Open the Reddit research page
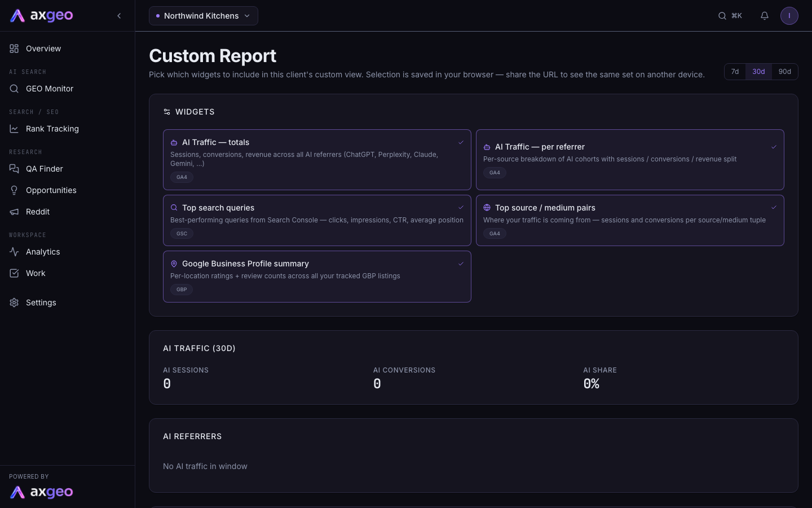 pyautogui.click(x=68, y=212)
